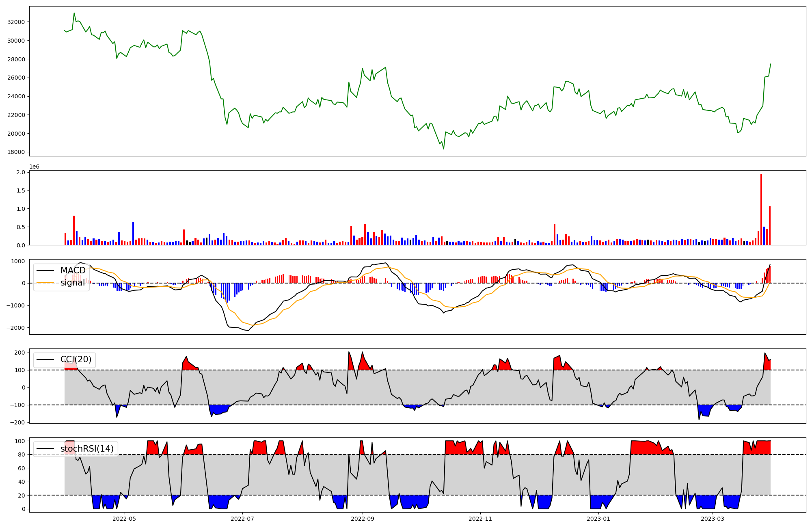Click the 80 stochRSI axis tick label
812x528 pixels.
click(22, 455)
